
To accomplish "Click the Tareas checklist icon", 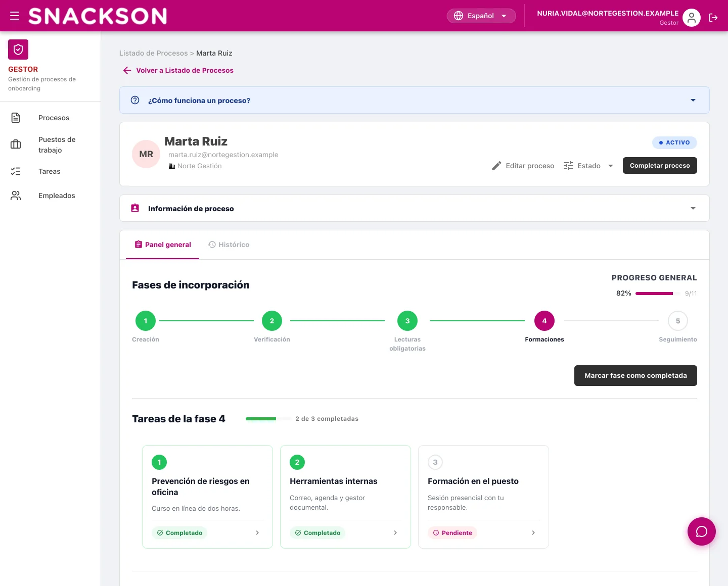I will pyautogui.click(x=16, y=171).
